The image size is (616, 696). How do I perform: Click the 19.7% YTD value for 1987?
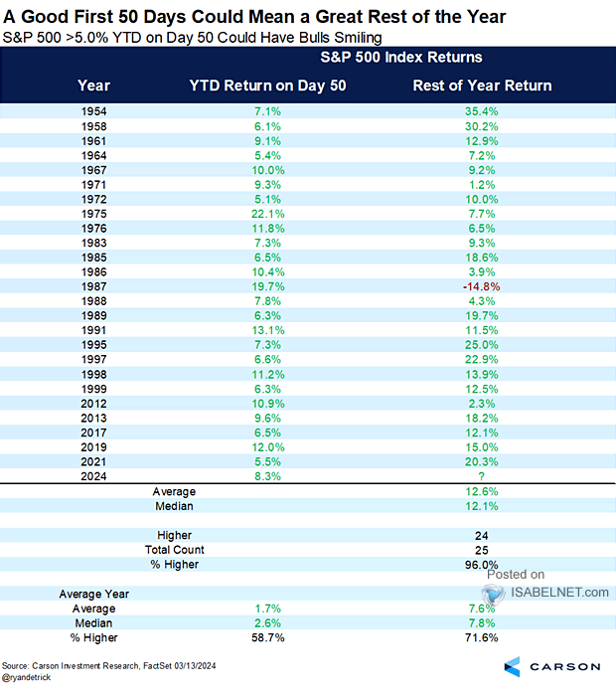[x=268, y=286]
